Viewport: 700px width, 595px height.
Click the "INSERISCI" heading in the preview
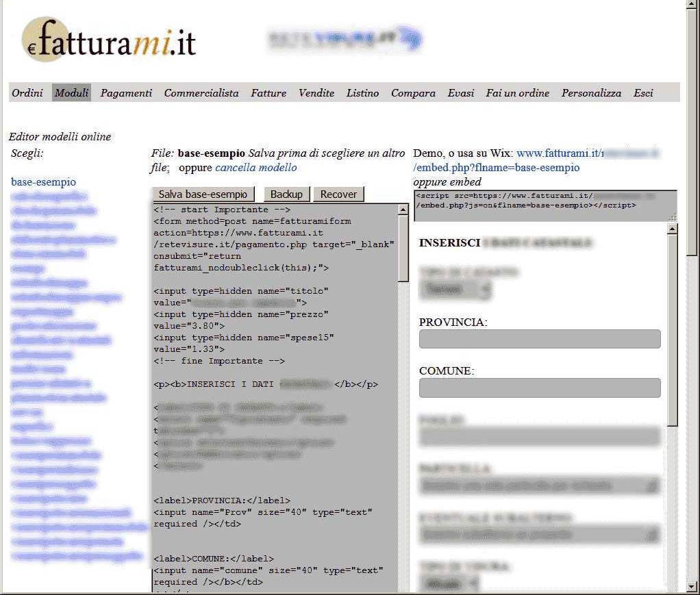click(449, 243)
